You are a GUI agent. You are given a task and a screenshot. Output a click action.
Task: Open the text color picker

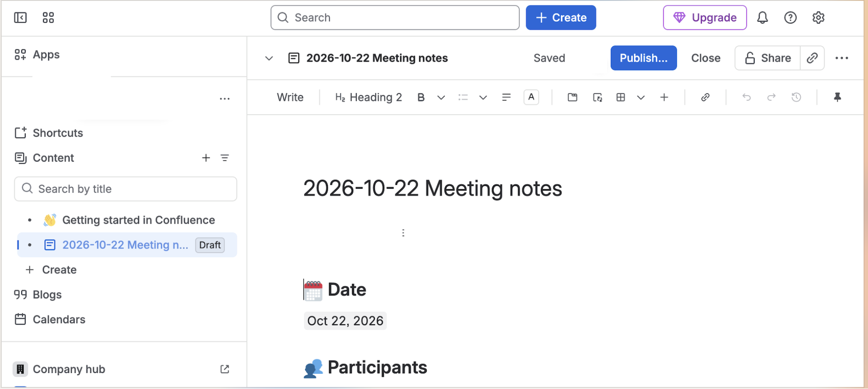531,97
